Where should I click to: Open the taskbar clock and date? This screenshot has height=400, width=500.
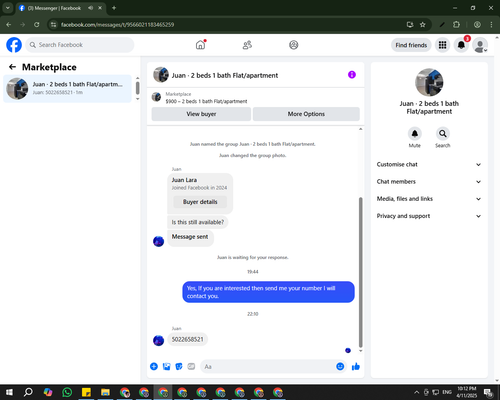[467, 392]
